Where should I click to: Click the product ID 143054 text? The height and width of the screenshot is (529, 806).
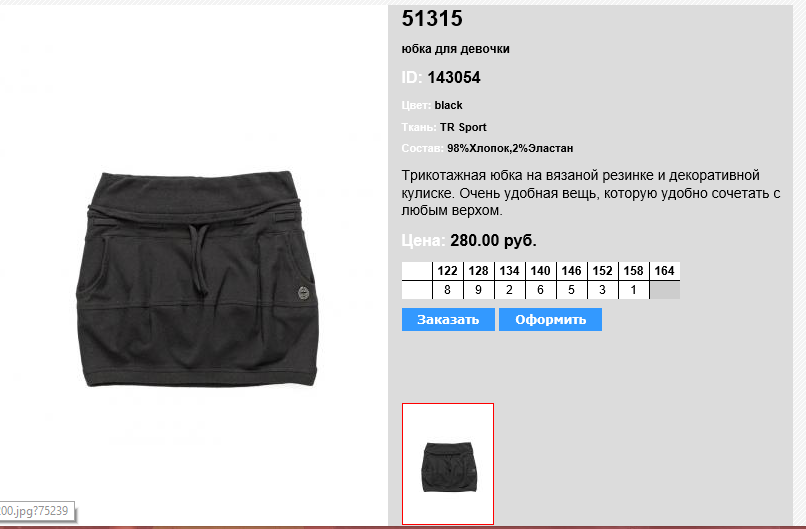click(x=454, y=78)
